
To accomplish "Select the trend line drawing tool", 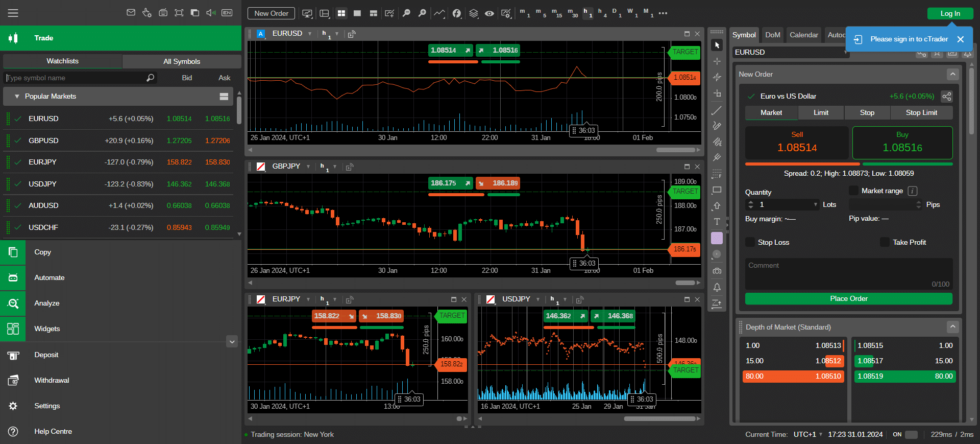I will coord(717,110).
